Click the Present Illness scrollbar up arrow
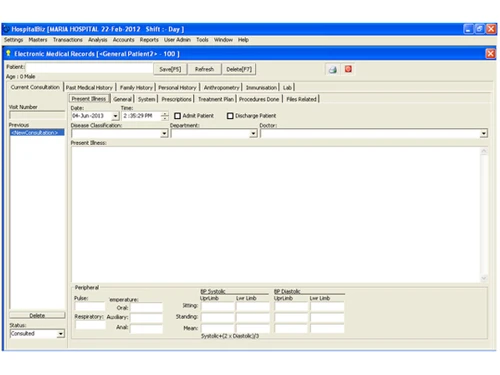The image size is (500, 375). tap(484, 151)
